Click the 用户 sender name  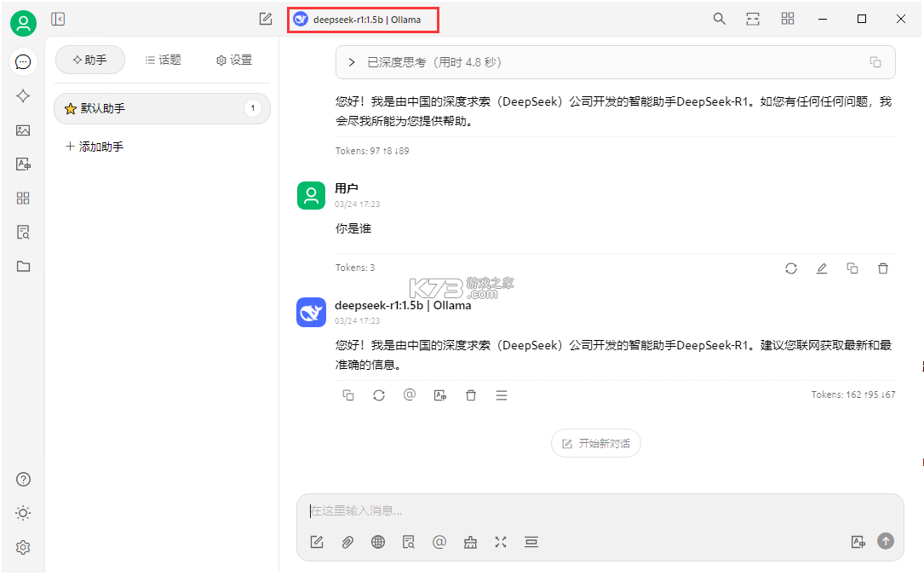(347, 188)
